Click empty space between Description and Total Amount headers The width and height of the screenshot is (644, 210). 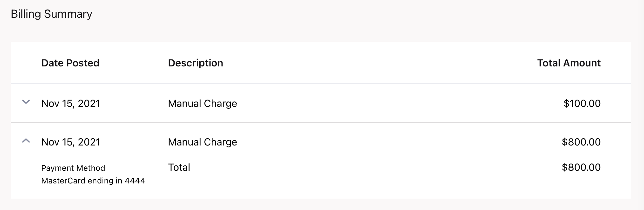(380, 63)
